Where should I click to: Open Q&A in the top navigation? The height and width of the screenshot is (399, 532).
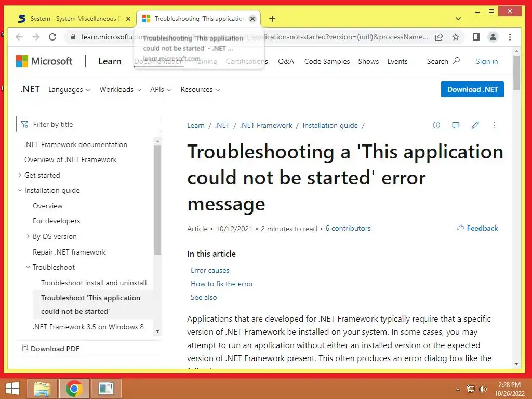(x=286, y=61)
